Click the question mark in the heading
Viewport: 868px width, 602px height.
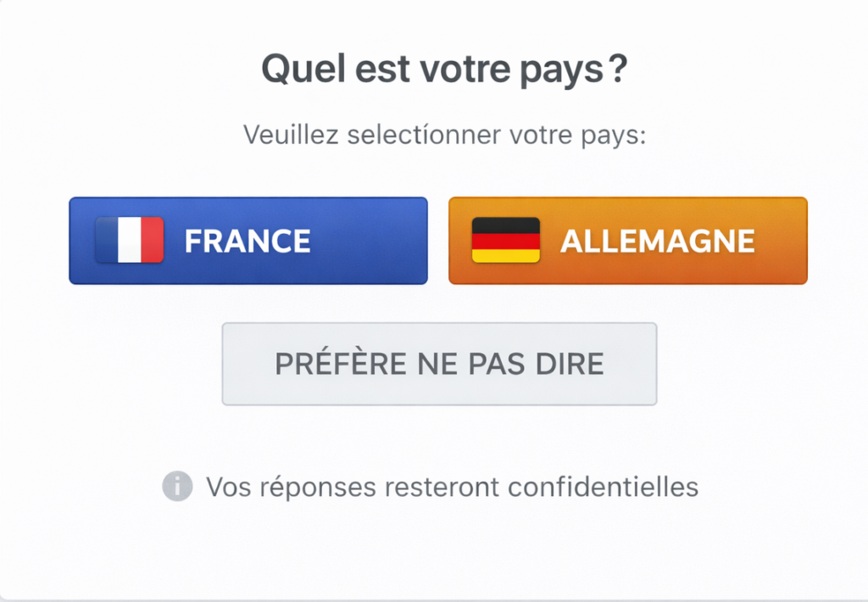[x=617, y=68]
